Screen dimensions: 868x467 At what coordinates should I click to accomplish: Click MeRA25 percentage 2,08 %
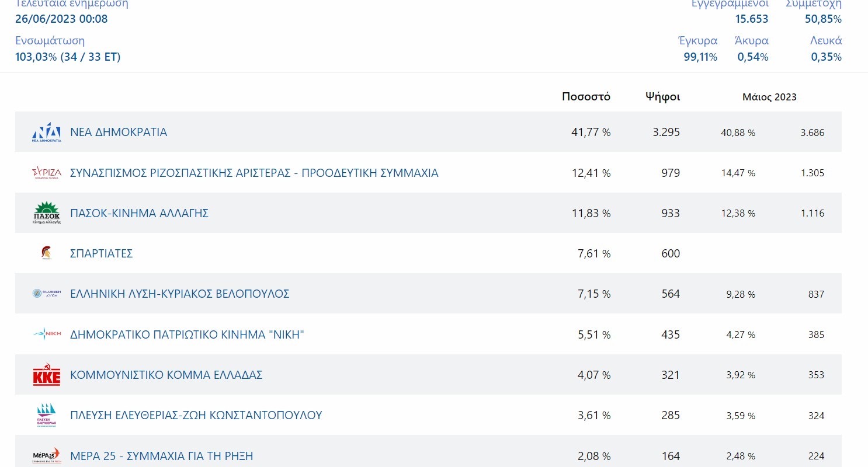pos(593,455)
